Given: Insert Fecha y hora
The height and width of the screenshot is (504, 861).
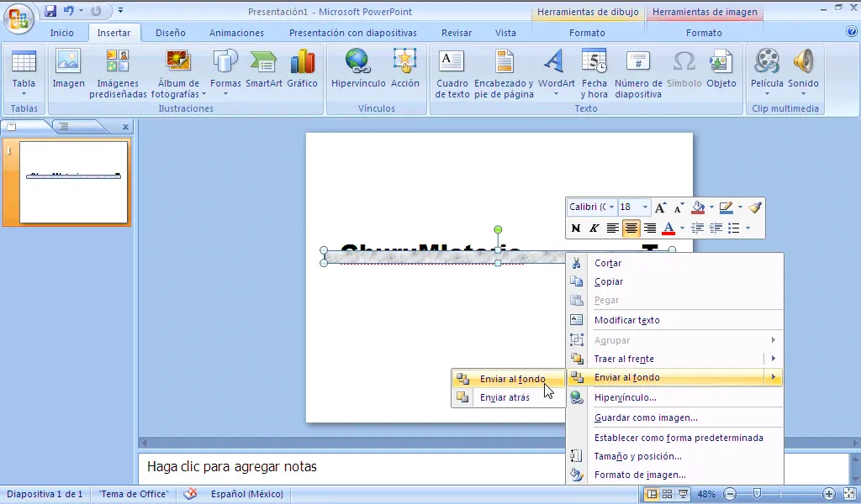Looking at the screenshot, I should pyautogui.click(x=594, y=74).
